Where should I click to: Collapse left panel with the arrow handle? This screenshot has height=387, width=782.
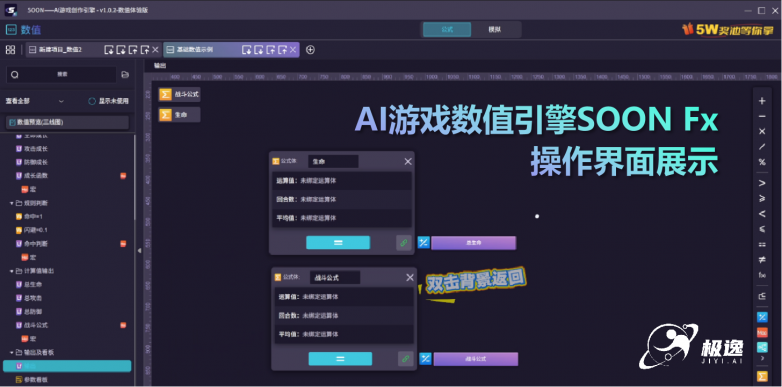point(140,250)
